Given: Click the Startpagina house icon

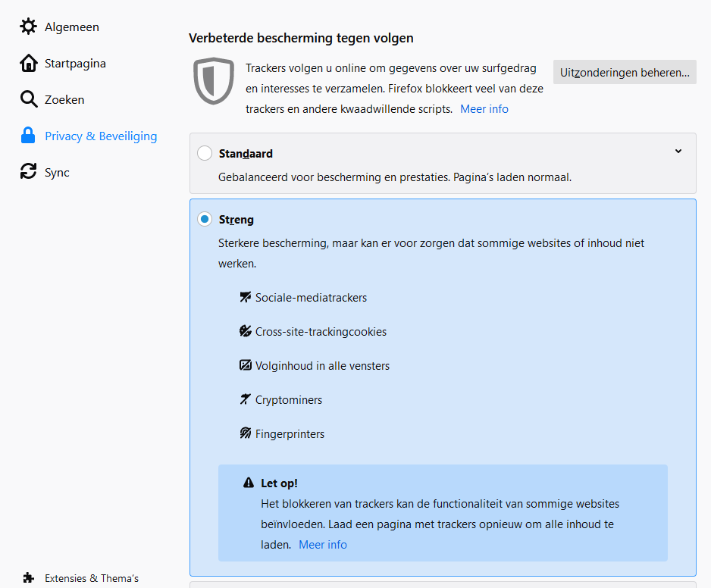Looking at the screenshot, I should tap(29, 63).
